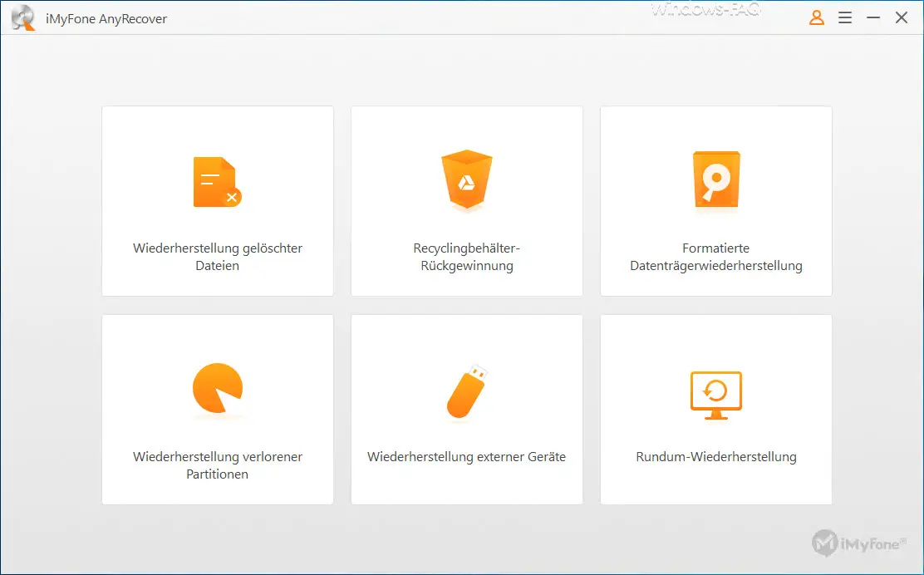
Task: Select "Rundum-Wiederherstellung" label
Action: [716, 456]
